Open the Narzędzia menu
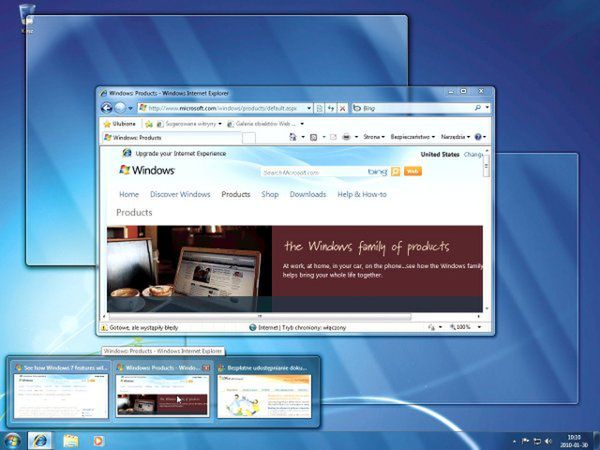Image resolution: width=600 pixels, height=450 pixels. tap(455, 137)
